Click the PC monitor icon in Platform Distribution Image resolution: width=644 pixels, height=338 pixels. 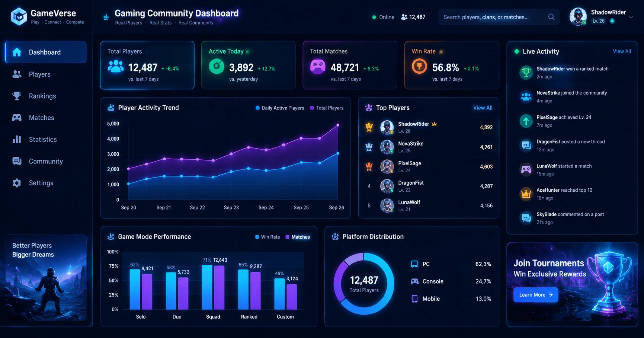coord(414,264)
